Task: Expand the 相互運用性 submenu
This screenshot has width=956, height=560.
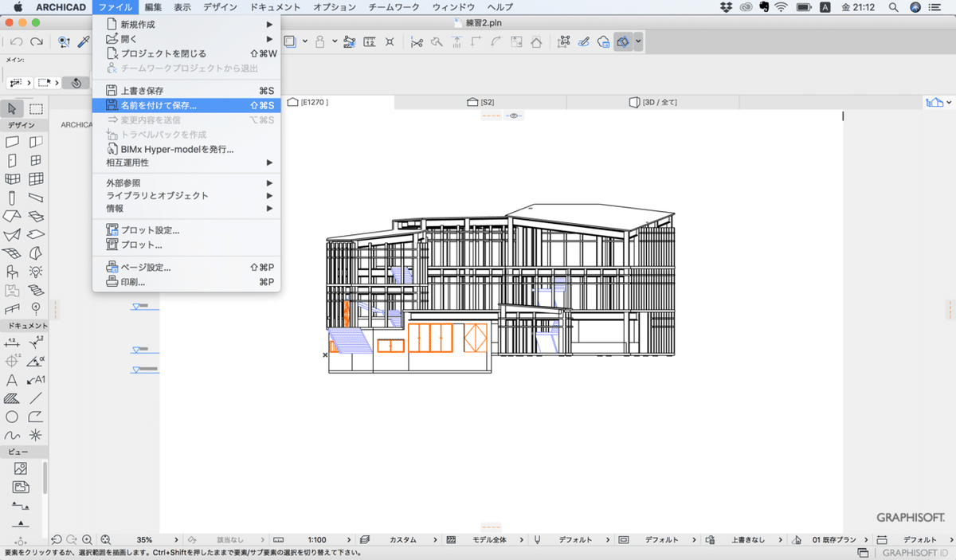Action: (x=186, y=163)
